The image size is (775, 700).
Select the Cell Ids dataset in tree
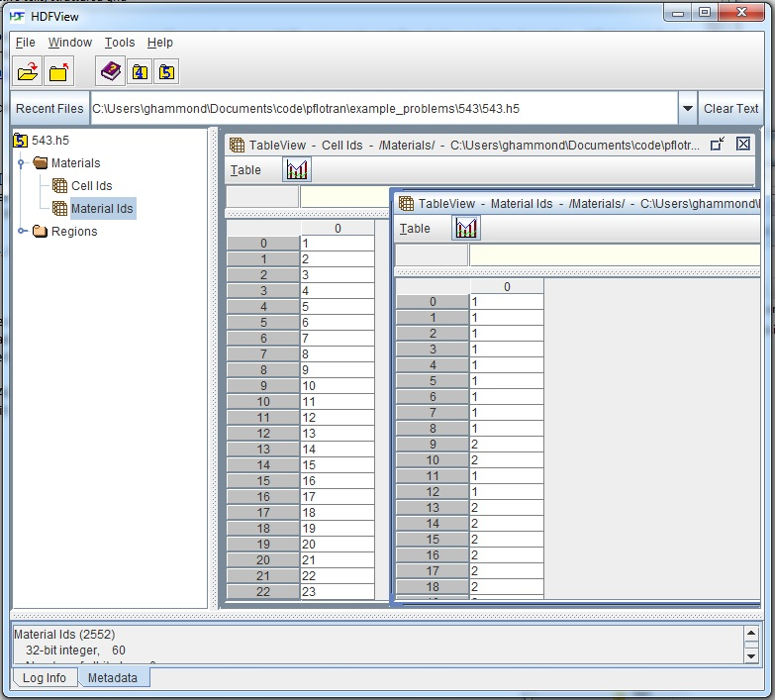tap(91, 186)
